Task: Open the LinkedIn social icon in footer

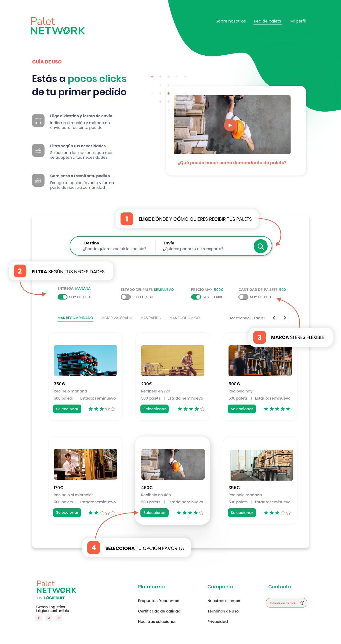Action: [59, 618]
